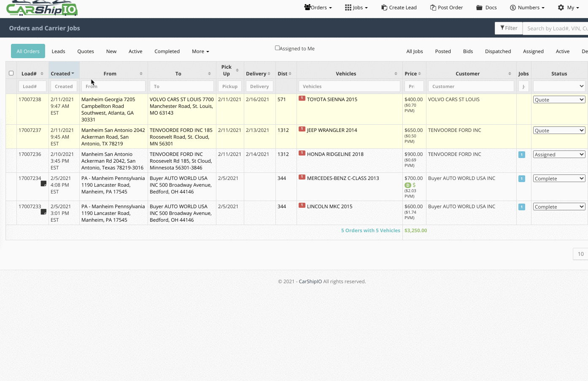588x381 pixels.
Task: Open order load number 17007238
Action: click(x=30, y=99)
